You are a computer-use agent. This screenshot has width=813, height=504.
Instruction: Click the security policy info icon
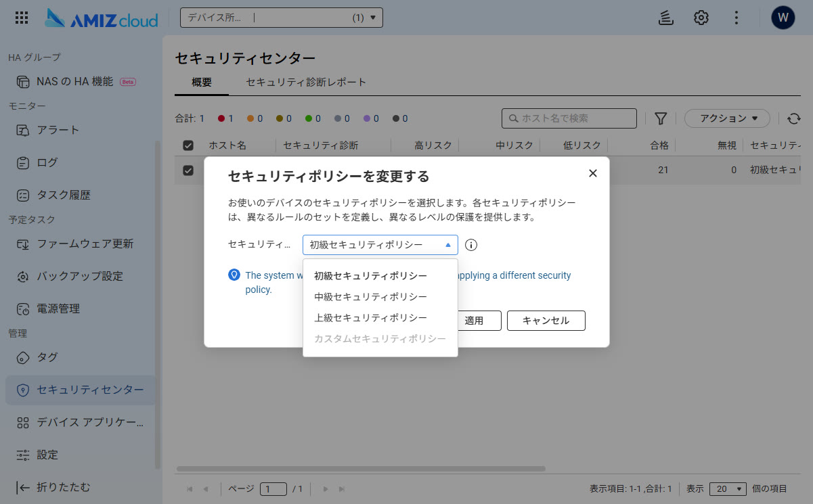471,245
